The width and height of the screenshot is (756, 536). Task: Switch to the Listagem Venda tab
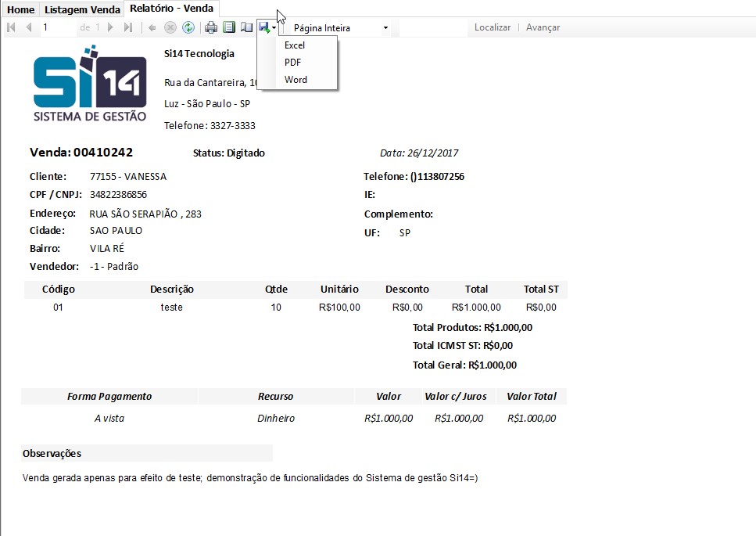click(82, 9)
